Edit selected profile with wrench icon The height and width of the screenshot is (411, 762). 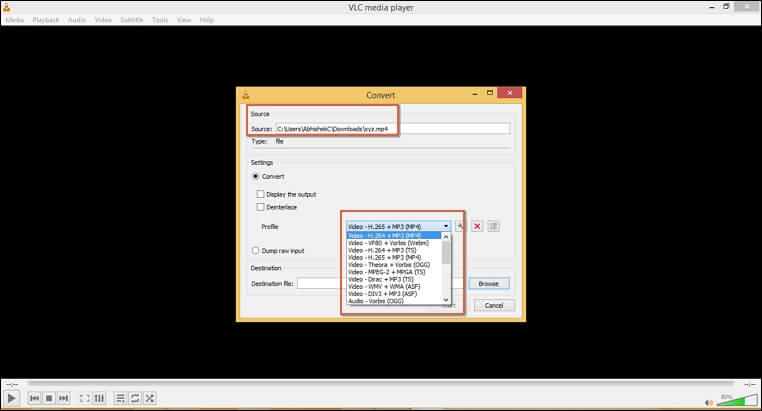[460, 226]
